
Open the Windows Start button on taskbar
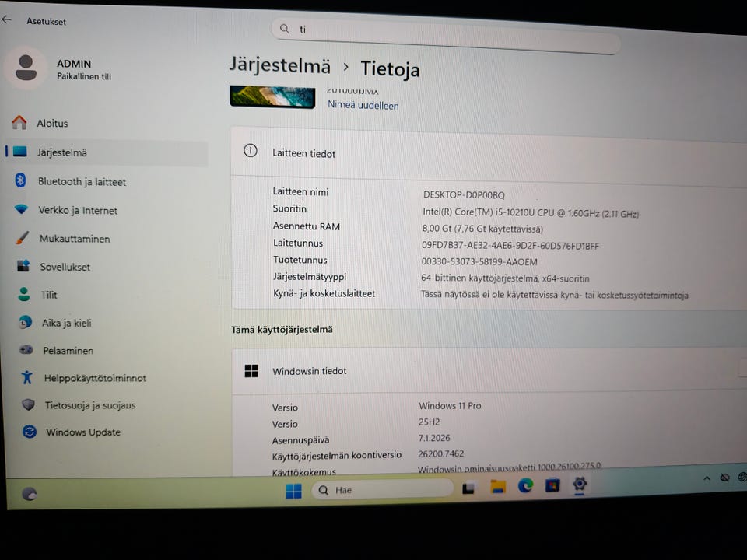click(x=293, y=491)
